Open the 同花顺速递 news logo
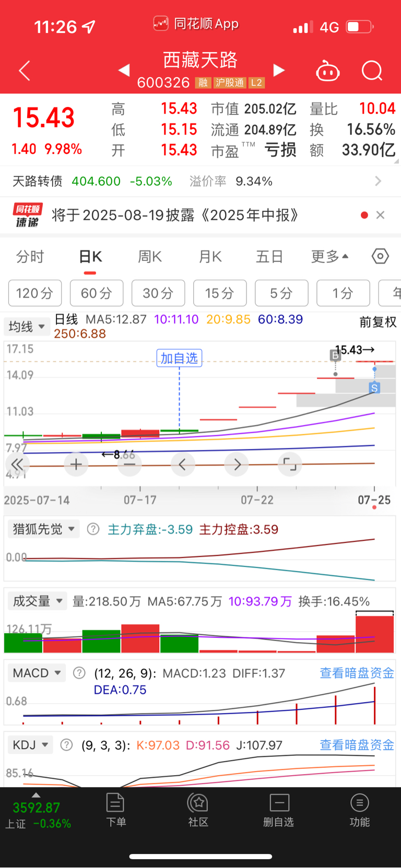This screenshot has height=868, width=401. pyautogui.click(x=27, y=216)
